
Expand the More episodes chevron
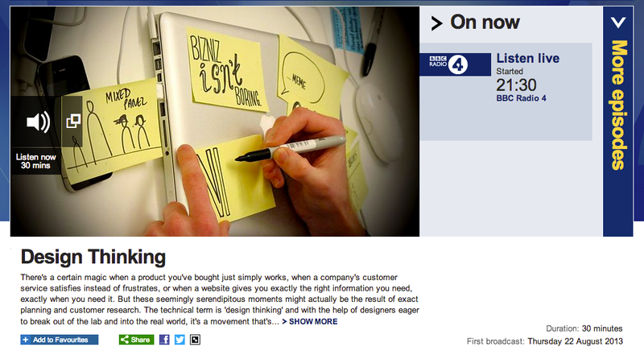click(x=618, y=23)
